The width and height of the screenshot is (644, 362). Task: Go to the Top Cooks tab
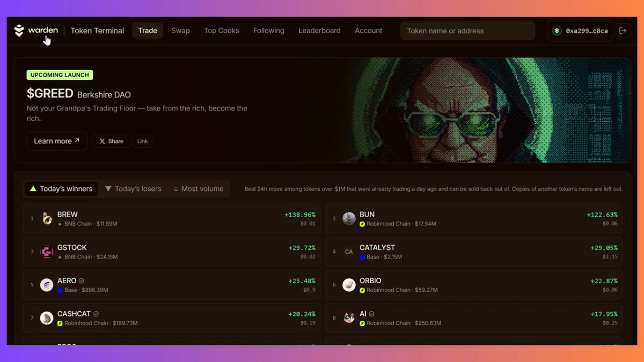[222, 31]
